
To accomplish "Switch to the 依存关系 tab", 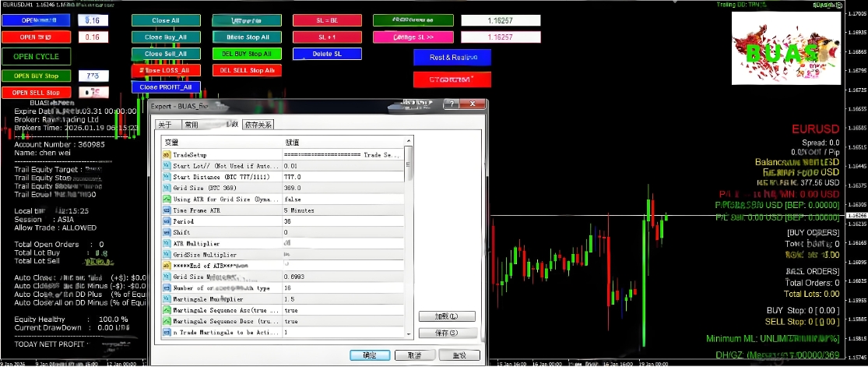I will [258, 125].
